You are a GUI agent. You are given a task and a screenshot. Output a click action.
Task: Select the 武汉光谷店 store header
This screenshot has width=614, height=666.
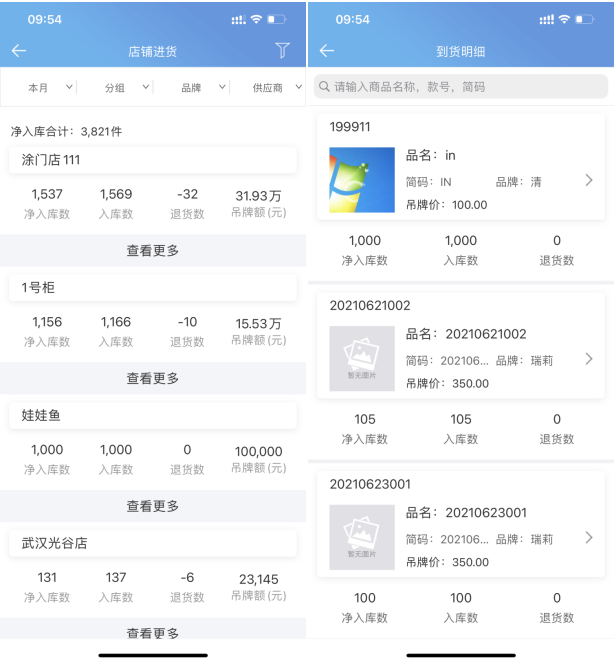click(153, 543)
